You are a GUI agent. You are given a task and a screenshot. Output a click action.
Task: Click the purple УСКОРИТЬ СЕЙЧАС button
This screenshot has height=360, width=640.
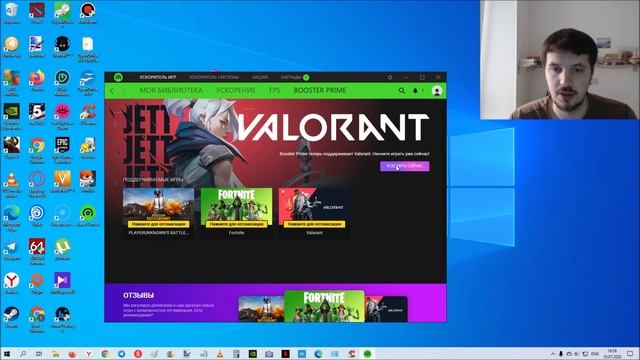click(x=404, y=166)
